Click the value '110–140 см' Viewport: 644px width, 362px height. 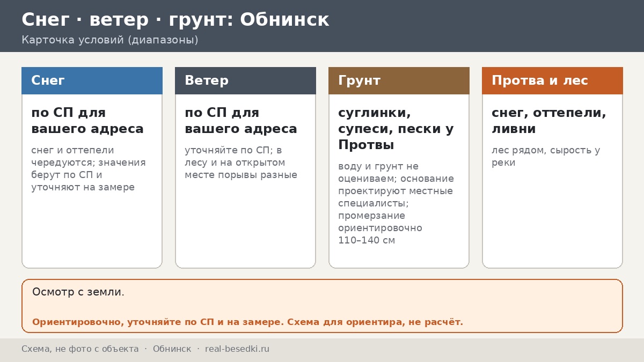point(367,241)
